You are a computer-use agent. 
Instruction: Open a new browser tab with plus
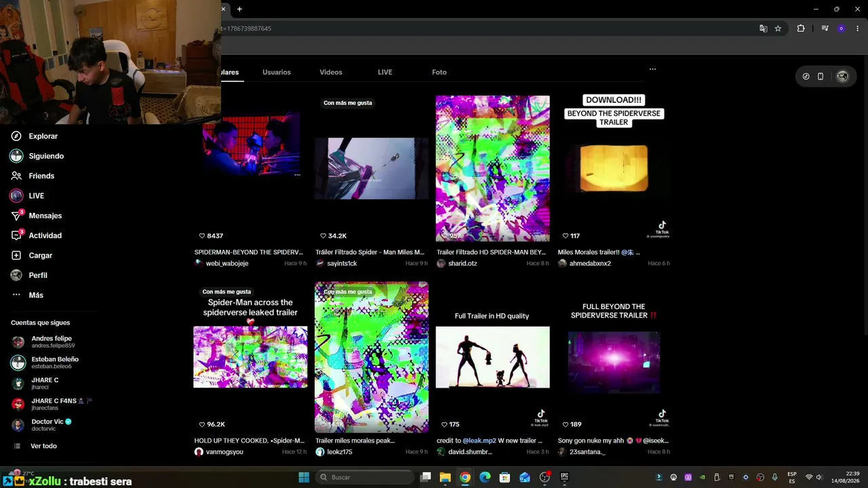pos(239,9)
